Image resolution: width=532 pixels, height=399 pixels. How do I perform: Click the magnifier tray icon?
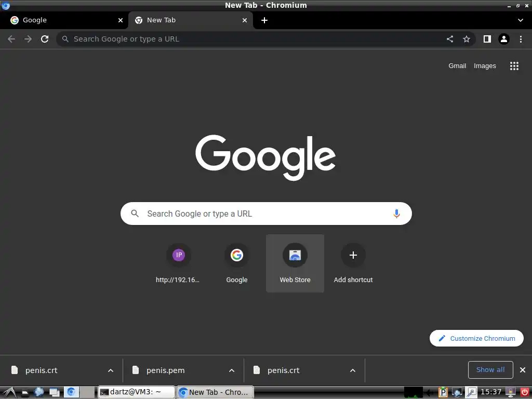click(x=471, y=393)
